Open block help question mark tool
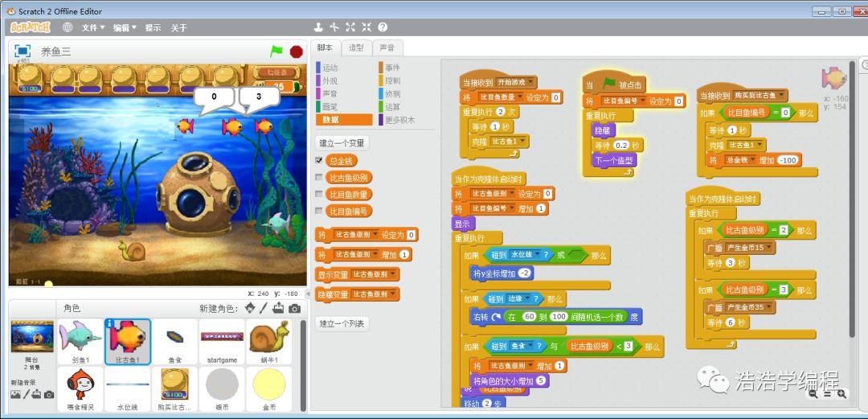 (x=383, y=27)
